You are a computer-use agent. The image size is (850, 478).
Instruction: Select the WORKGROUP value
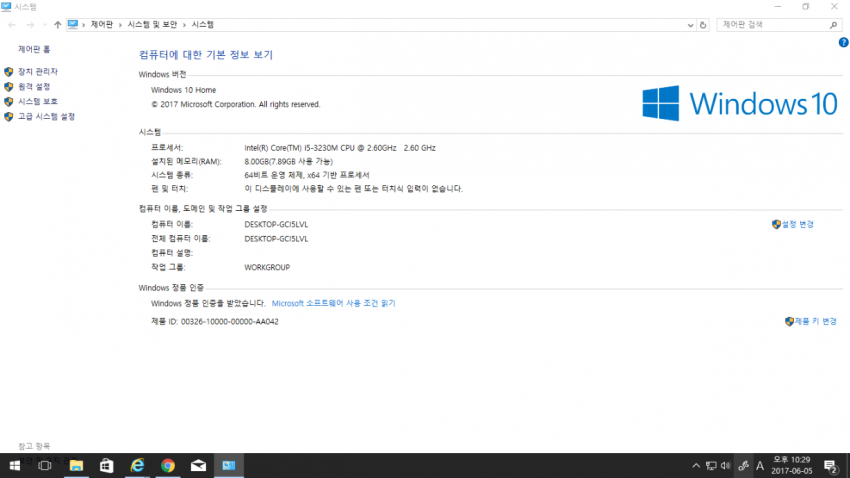click(x=267, y=267)
